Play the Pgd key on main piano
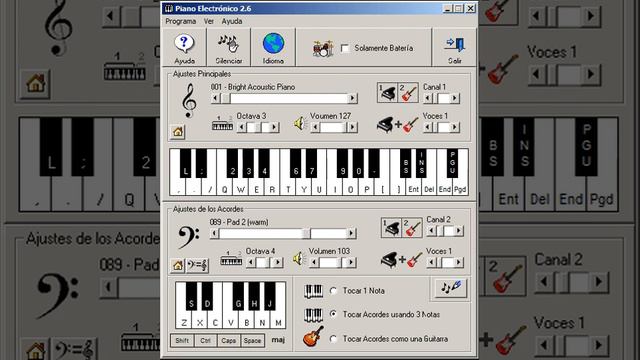The image size is (640, 360). pos(460,189)
